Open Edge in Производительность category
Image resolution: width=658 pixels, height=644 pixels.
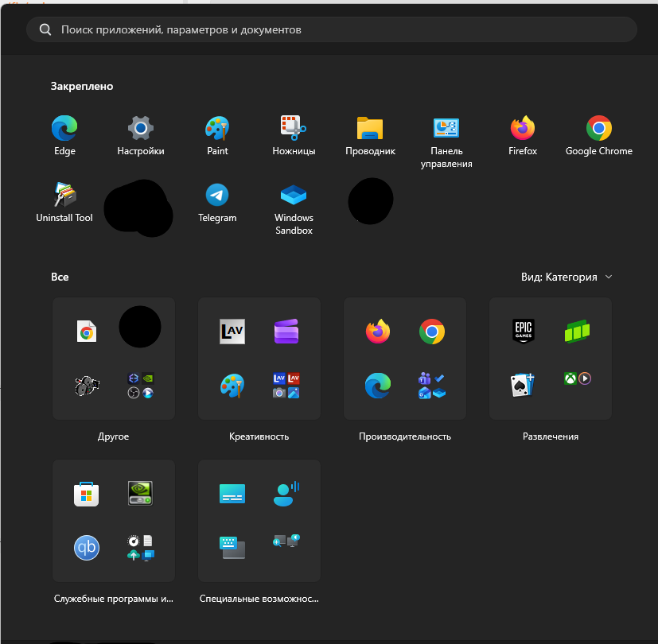pyautogui.click(x=378, y=386)
